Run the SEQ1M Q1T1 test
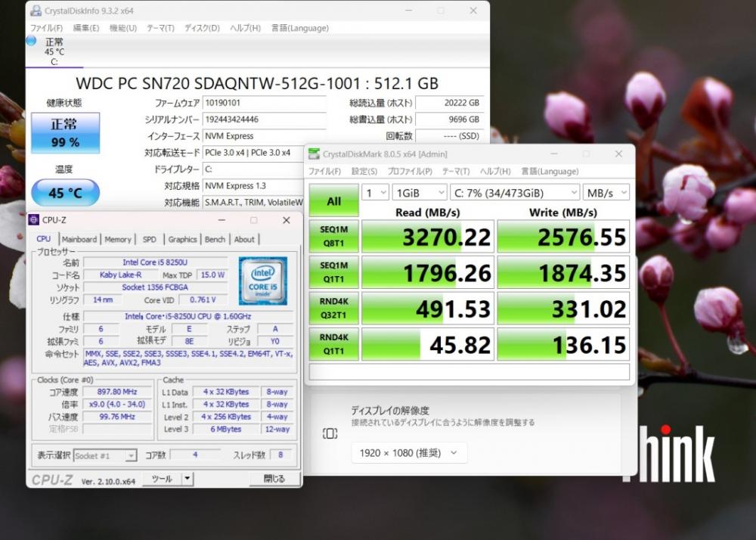The image size is (756, 540). point(333,272)
